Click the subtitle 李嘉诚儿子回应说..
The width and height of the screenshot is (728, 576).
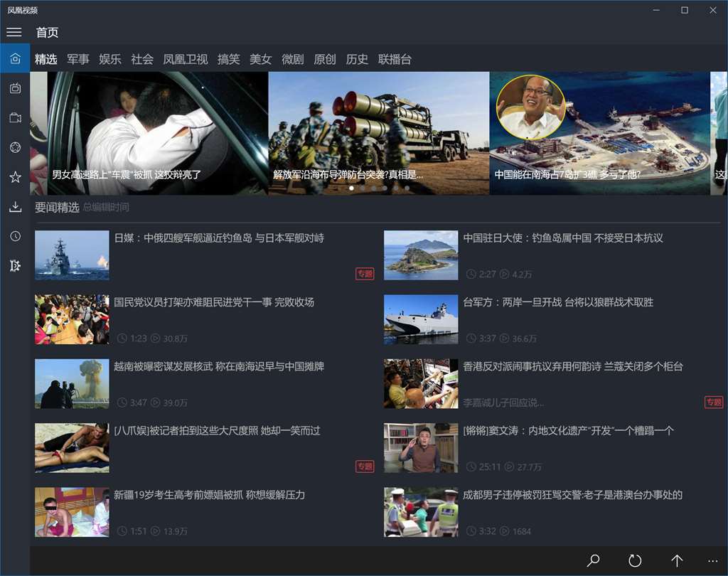tap(503, 402)
